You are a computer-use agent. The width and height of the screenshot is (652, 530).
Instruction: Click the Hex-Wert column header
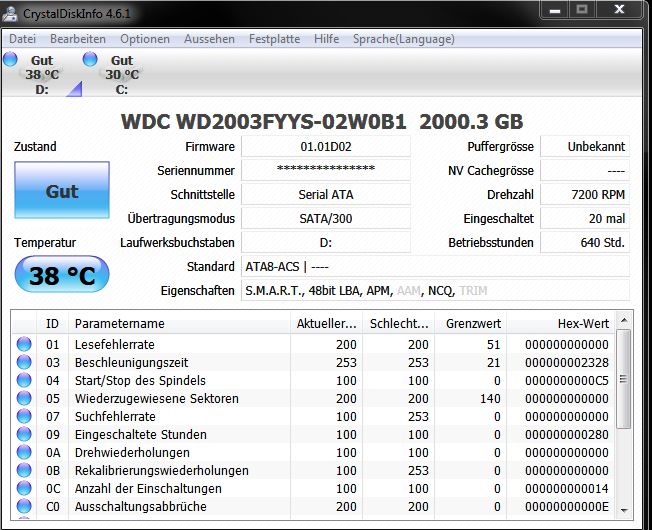coord(561,323)
